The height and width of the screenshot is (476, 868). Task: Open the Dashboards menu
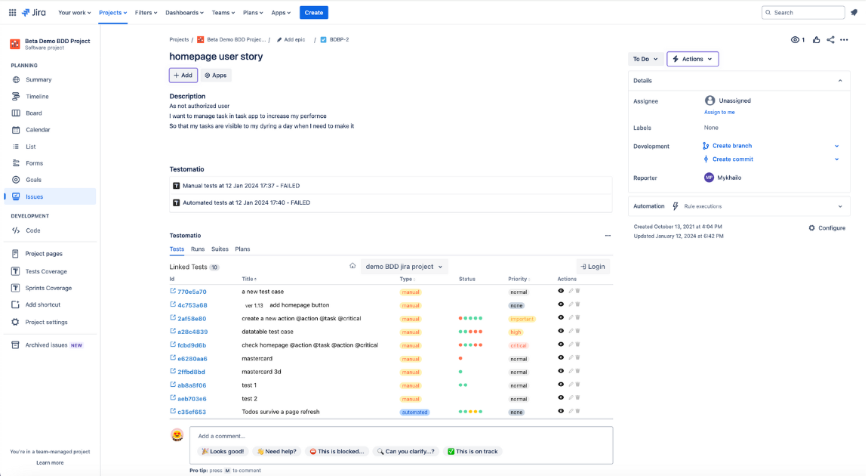183,12
